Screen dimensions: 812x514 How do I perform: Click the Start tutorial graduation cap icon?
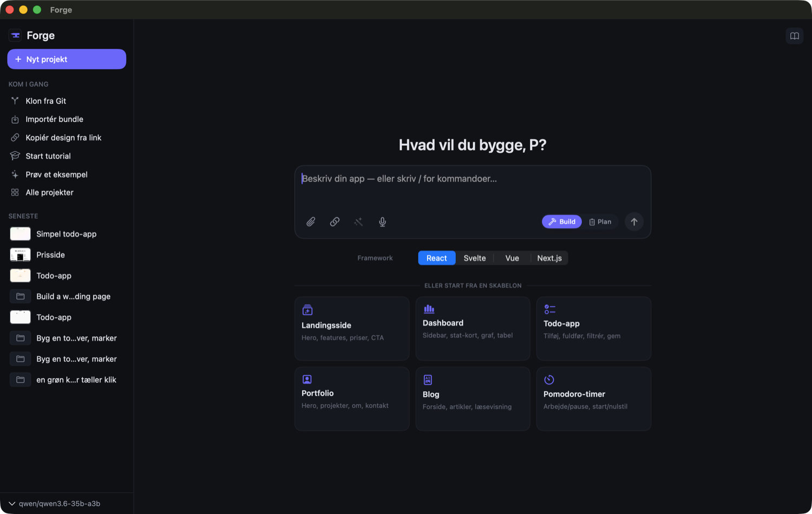click(x=15, y=156)
